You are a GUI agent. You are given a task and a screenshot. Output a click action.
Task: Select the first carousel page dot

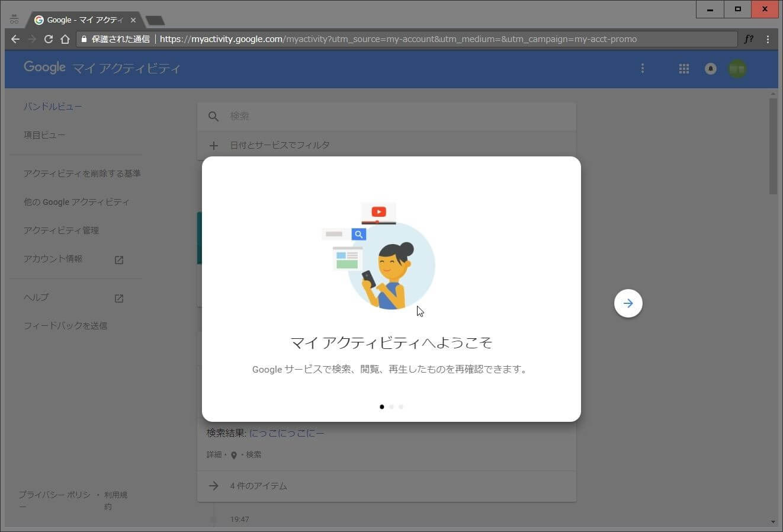381,407
